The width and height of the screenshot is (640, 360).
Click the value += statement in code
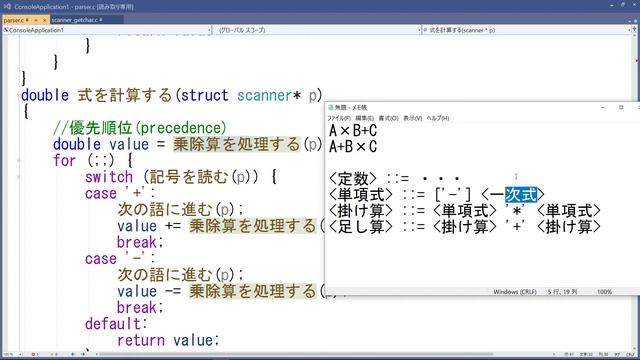point(220,226)
